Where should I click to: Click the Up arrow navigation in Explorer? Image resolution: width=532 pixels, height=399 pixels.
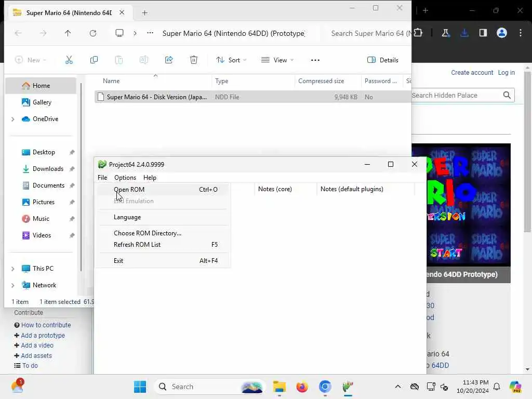click(68, 33)
